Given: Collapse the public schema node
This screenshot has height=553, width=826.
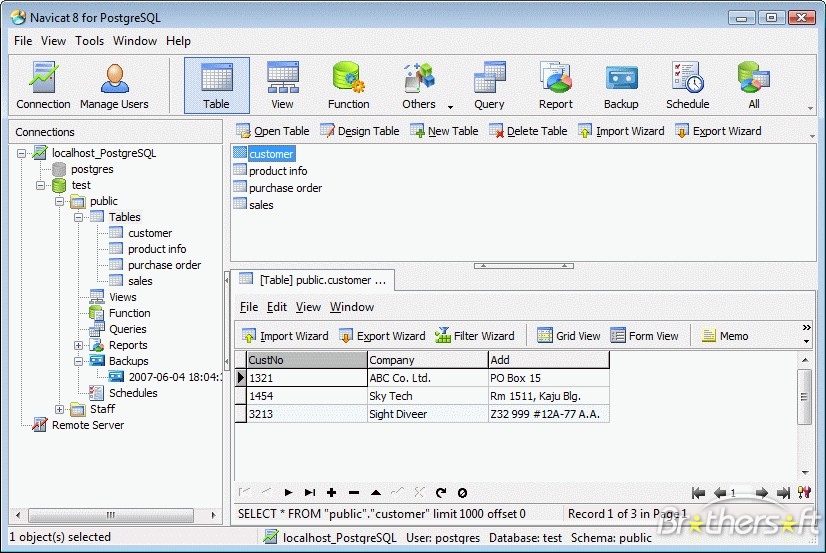Looking at the screenshot, I should coord(60,201).
